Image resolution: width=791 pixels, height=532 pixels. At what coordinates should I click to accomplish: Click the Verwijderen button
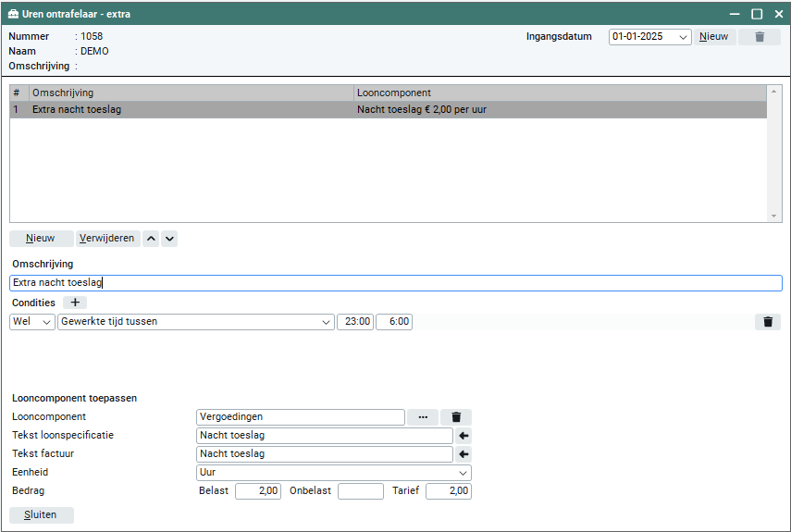click(x=107, y=239)
